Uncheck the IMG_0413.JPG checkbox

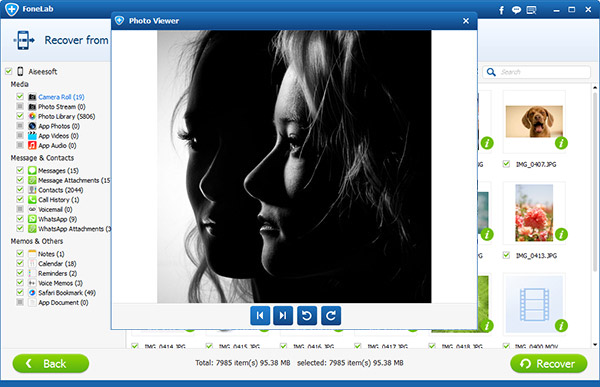(x=506, y=255)
